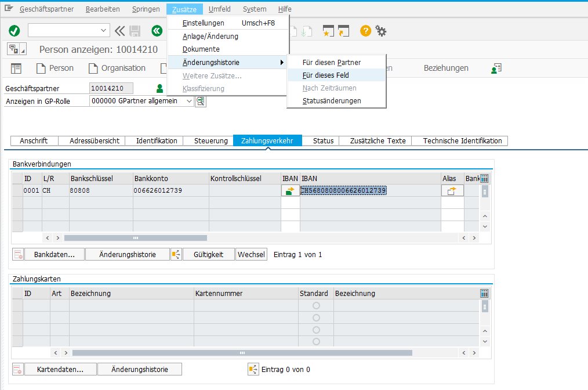Click the search help icon next to GP-Rolle

201,101
